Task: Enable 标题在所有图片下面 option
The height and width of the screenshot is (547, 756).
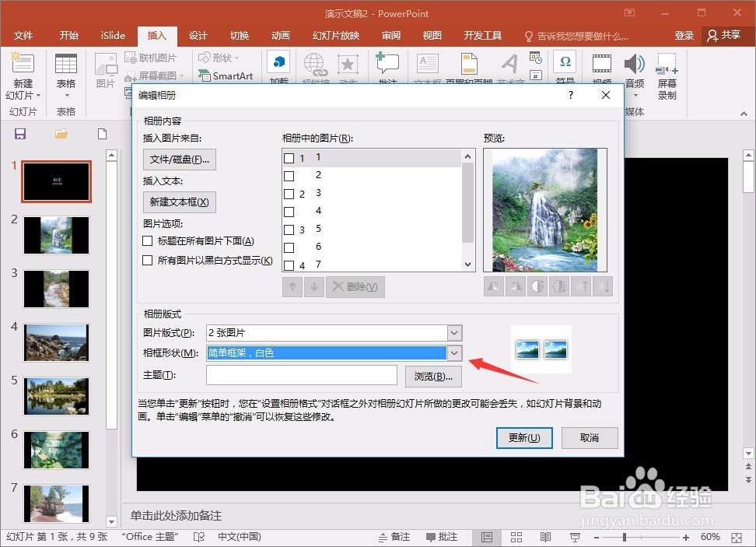Action: coord(148,242)
